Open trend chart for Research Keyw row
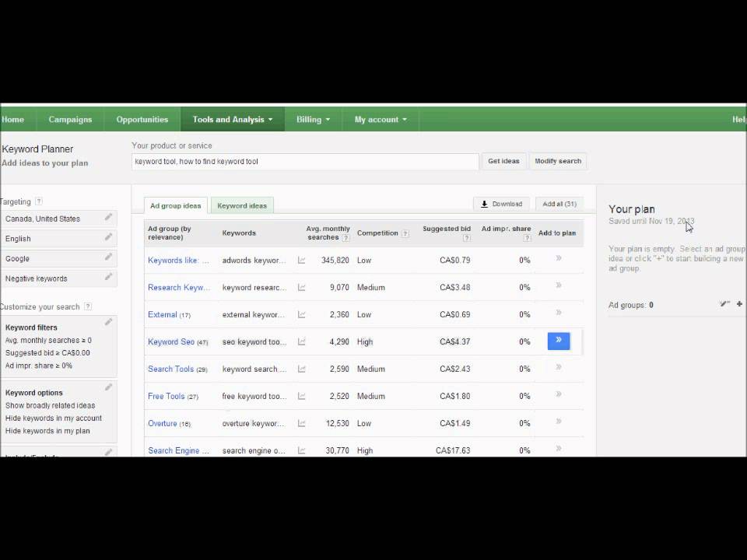Viewport: 747px width, 560px height. (302, 287)
